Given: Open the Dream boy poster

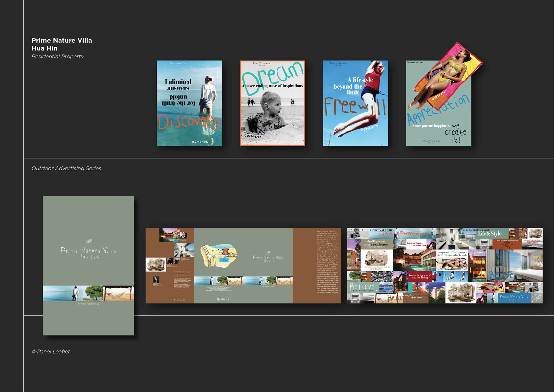Looking at the screenshot, I should [272, 103].
